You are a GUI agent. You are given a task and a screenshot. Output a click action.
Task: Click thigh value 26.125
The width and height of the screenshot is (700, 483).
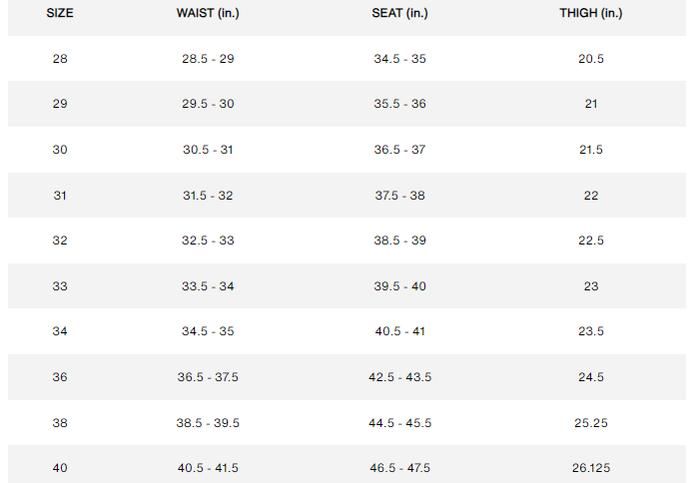point(591,468)
